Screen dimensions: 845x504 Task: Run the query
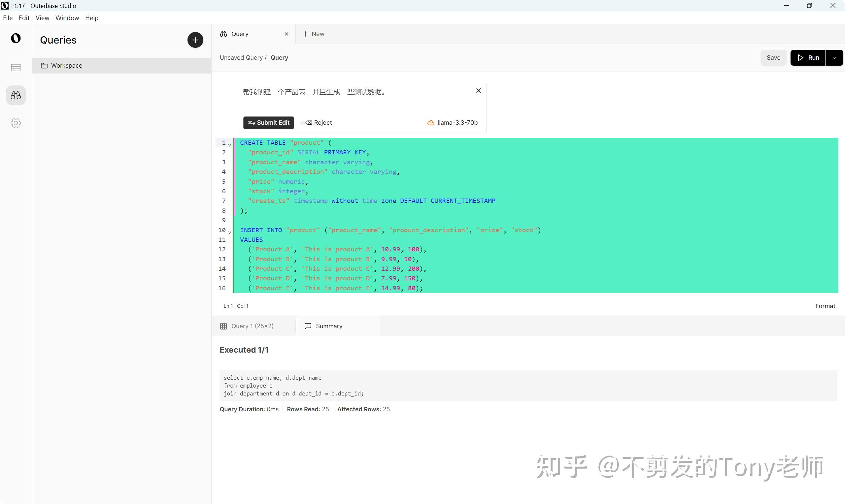point(808,58)
